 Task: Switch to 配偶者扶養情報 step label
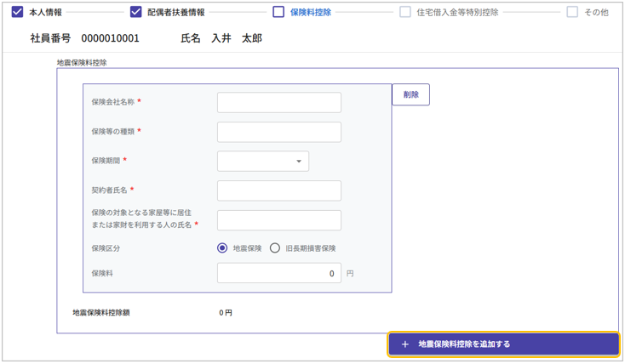(176, 12)
